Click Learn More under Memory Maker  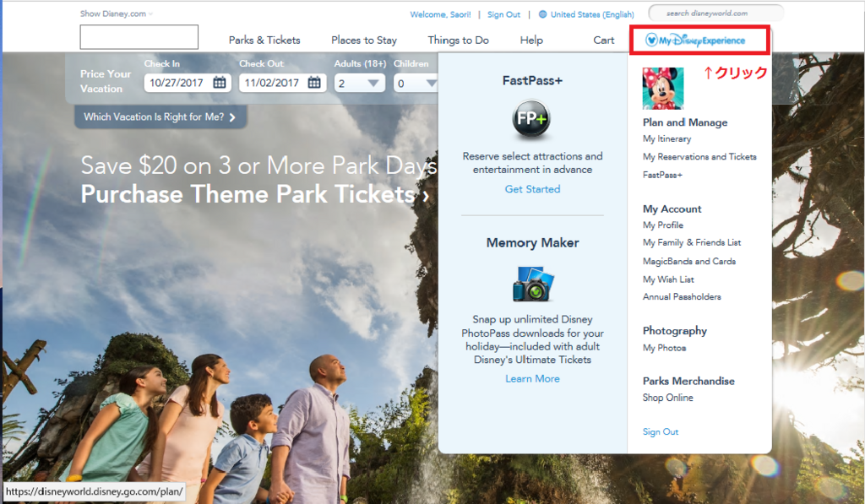[x=532, y=379]
